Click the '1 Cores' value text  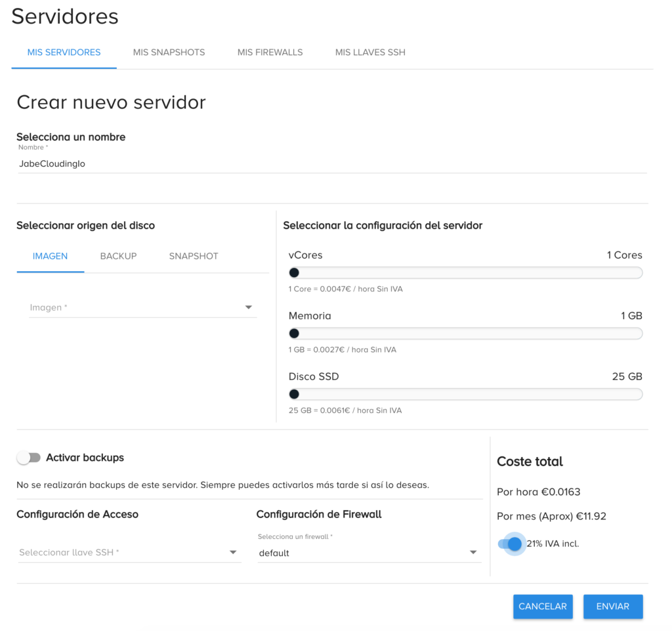625,255
